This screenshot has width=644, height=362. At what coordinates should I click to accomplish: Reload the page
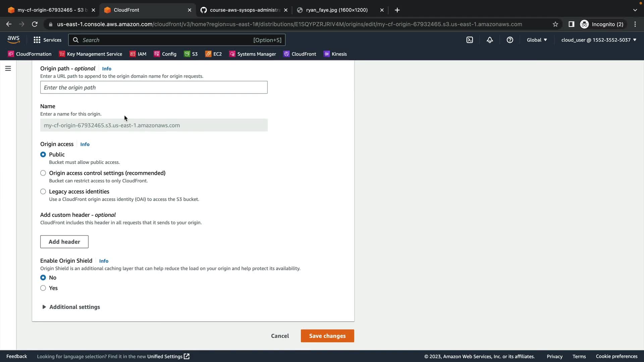[35, 24]
